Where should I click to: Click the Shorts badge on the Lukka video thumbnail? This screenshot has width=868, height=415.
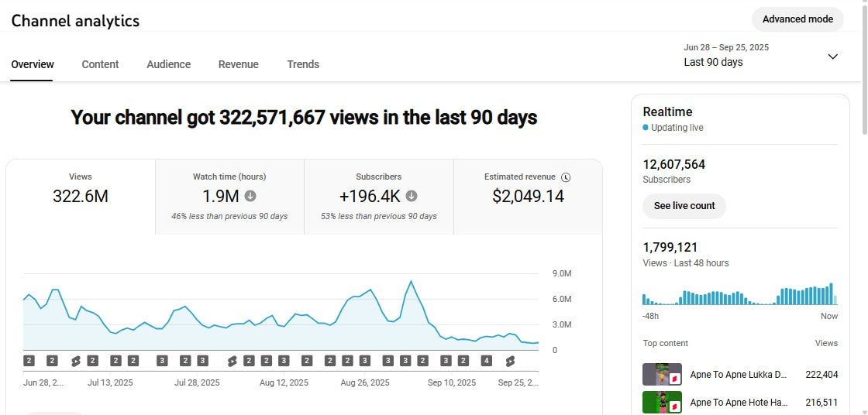674,379
